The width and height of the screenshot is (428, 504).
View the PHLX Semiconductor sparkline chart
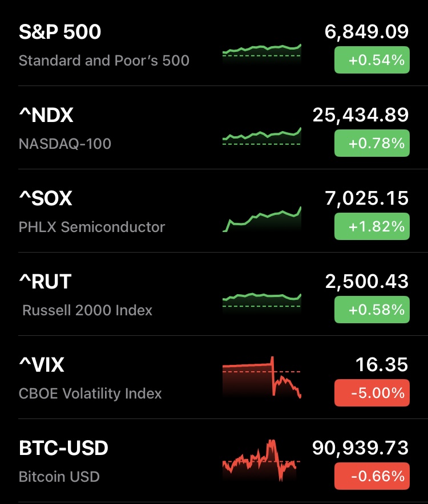click(262, 220)
